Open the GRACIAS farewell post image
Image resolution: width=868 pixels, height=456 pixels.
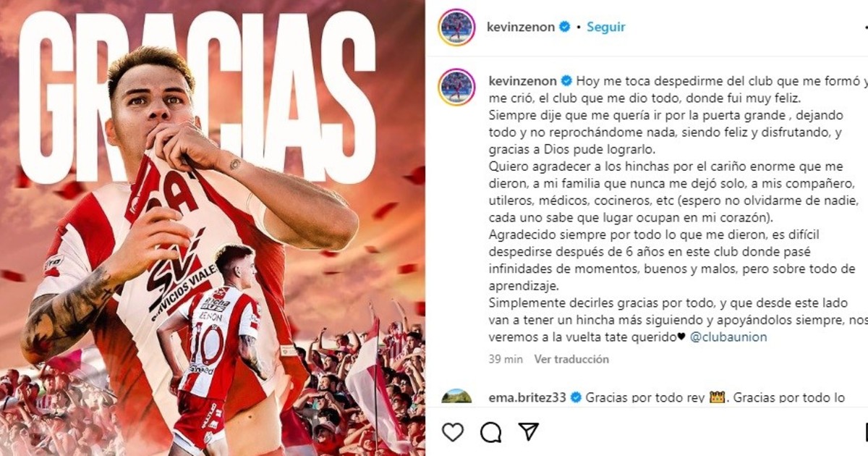(213, 228)
